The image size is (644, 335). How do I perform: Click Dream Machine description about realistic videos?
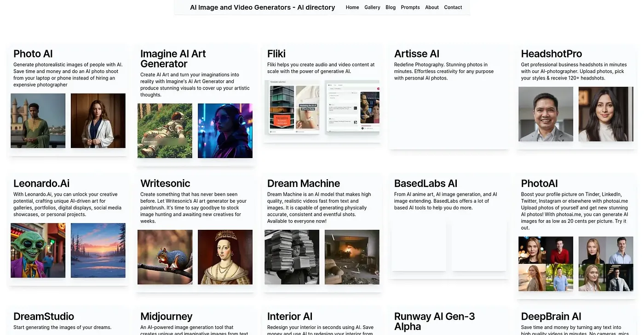coord(319,208)
